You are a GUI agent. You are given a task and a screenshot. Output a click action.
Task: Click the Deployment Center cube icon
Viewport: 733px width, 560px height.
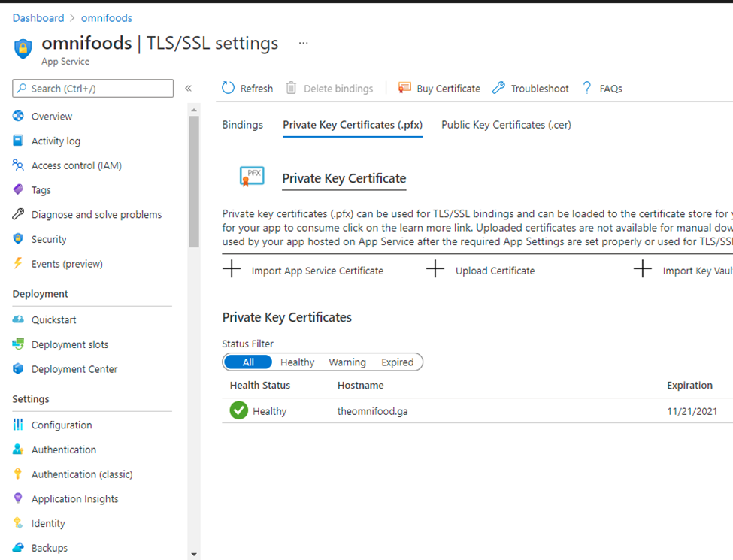(x=18, y=369)
